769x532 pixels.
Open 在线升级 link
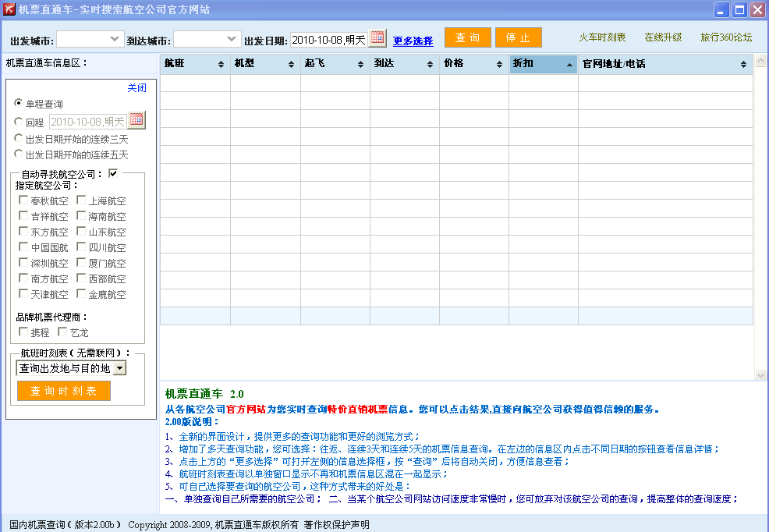[663, 37]
